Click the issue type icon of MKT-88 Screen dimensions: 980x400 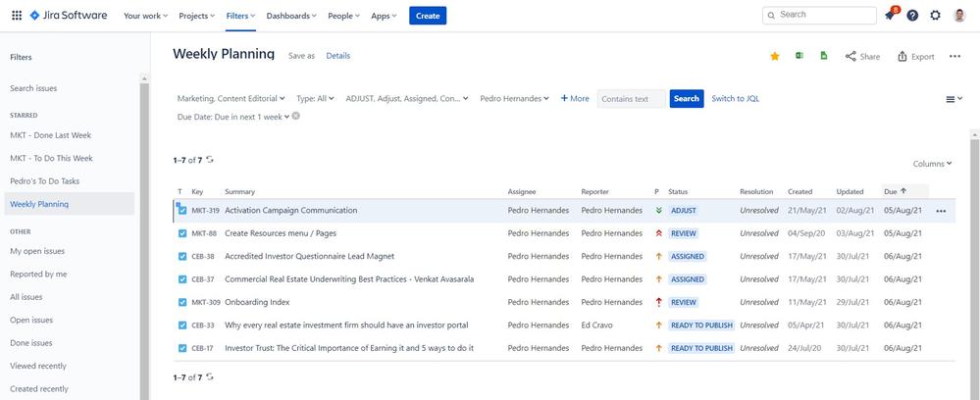[x=181, y=233]
